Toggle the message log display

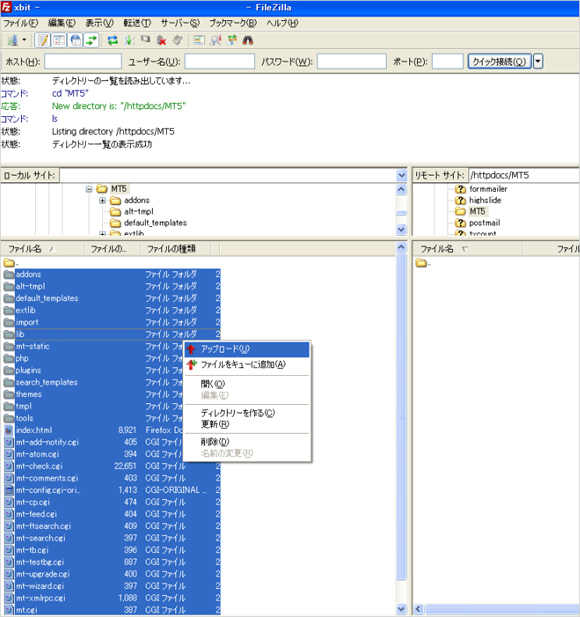[x=42, y=40]
